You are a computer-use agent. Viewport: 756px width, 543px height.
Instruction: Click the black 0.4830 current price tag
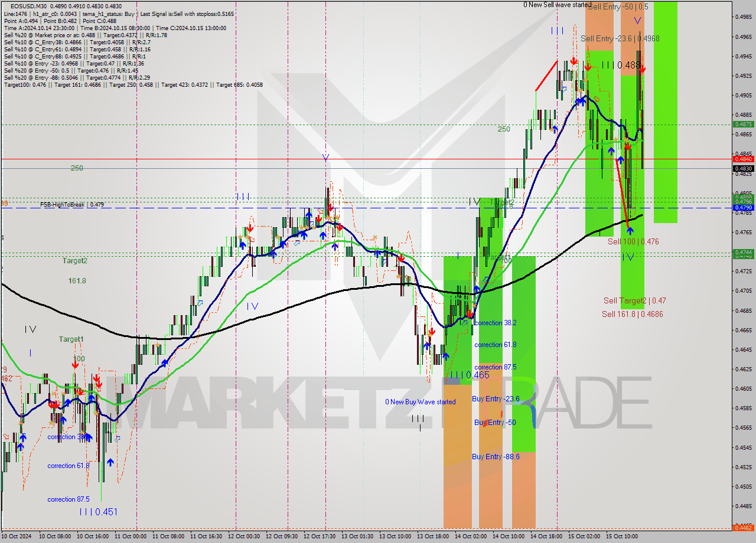pyautogui.click(x=743, y=168)
